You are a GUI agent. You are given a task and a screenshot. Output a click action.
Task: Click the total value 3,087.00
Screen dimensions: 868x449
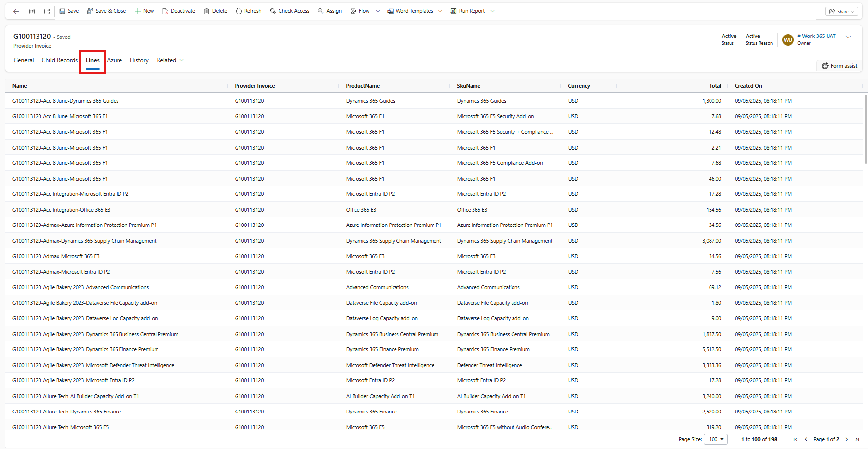711,241
